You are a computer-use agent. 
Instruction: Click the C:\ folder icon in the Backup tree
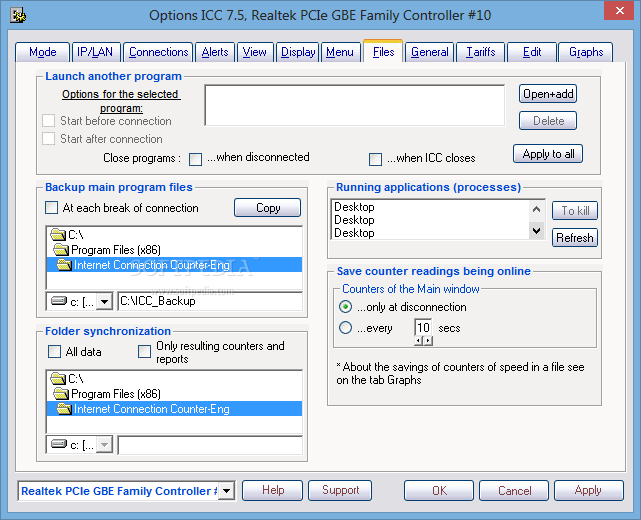58,235
